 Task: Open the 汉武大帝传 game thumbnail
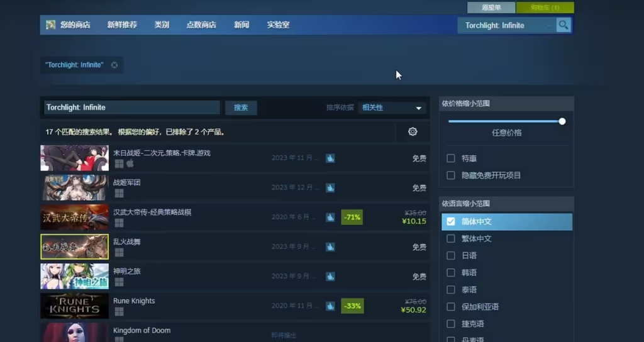point(75,217)
